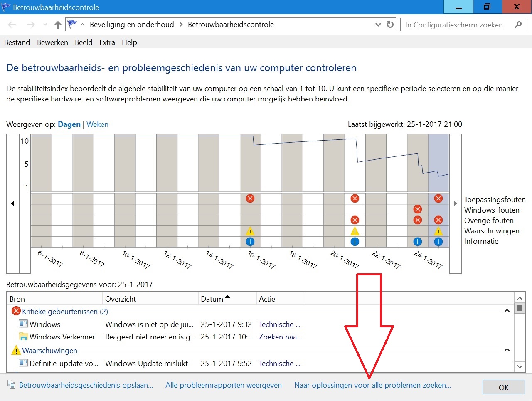Collapse the Waarschuwingen group chevron
The image size is (532, 401).
click(507, 350)
